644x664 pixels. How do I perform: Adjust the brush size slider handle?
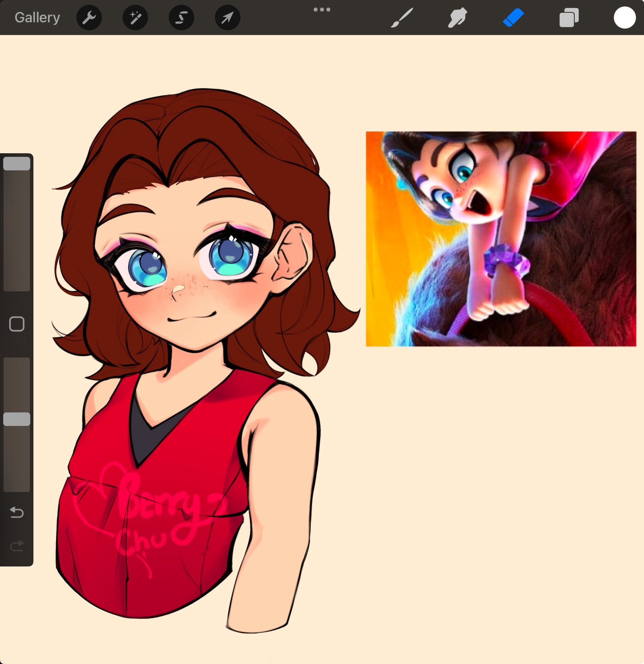(x=17, y=164)
